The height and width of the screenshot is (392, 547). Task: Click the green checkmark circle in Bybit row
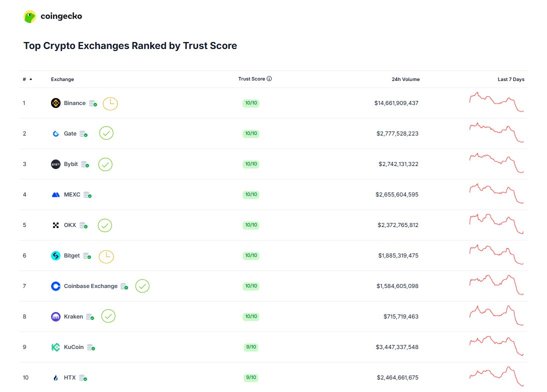[106, 164]
